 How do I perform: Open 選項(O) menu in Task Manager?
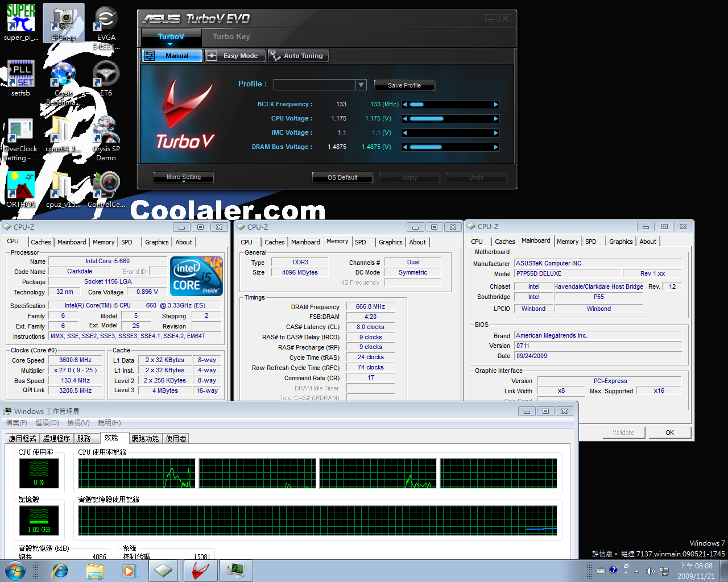[x=47, y=423]
